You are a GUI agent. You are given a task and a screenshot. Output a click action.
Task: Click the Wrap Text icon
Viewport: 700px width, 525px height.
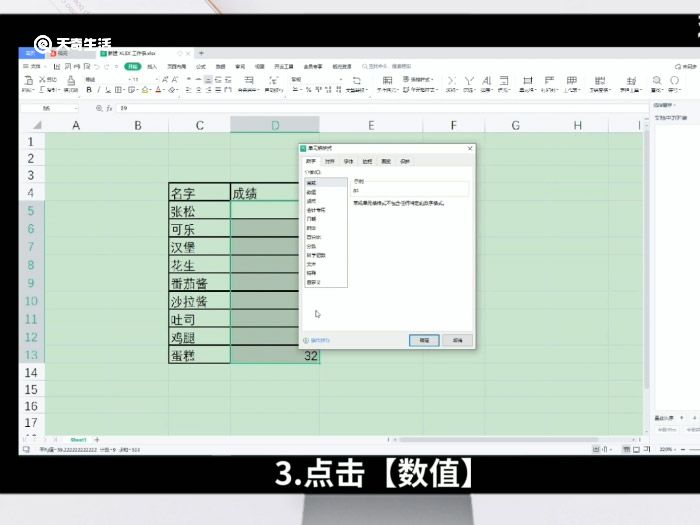point(273,80)
